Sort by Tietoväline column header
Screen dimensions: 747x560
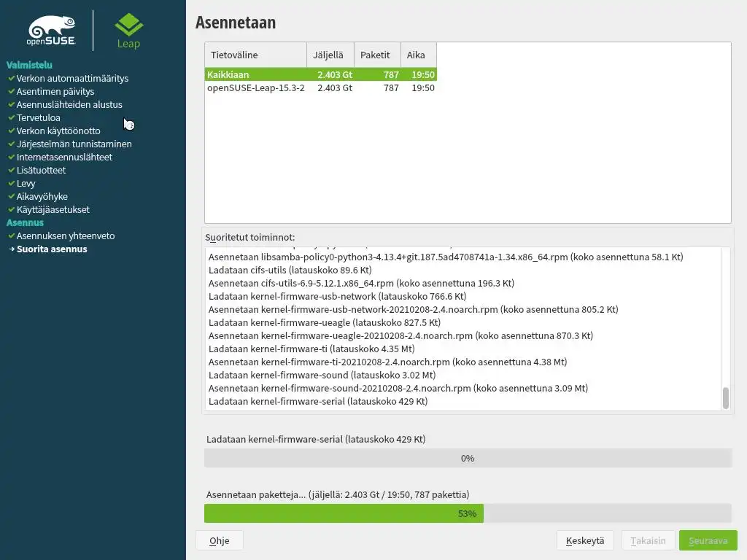tap(255, 55)
